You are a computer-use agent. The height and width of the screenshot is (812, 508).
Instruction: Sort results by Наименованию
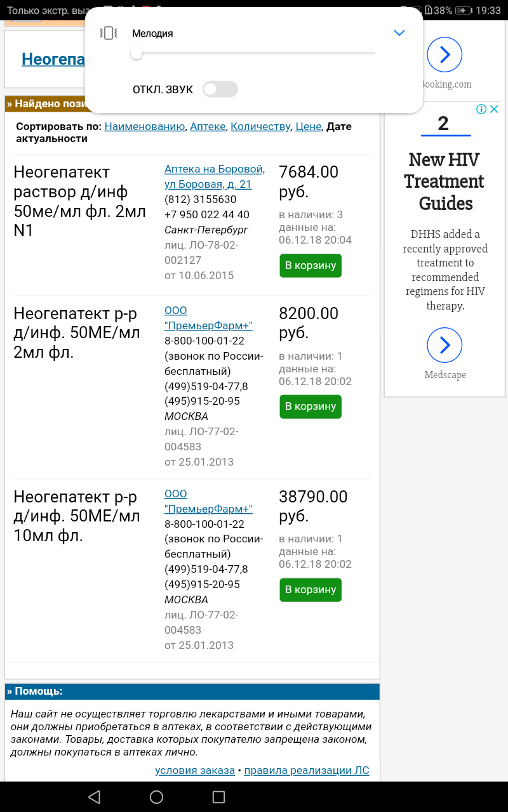pos(144,126)
